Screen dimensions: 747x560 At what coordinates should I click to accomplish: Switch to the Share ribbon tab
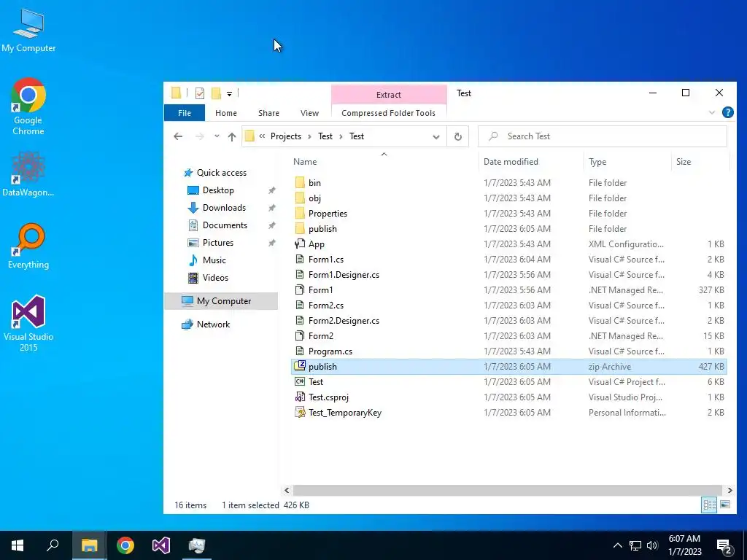[x=268, y=113]
